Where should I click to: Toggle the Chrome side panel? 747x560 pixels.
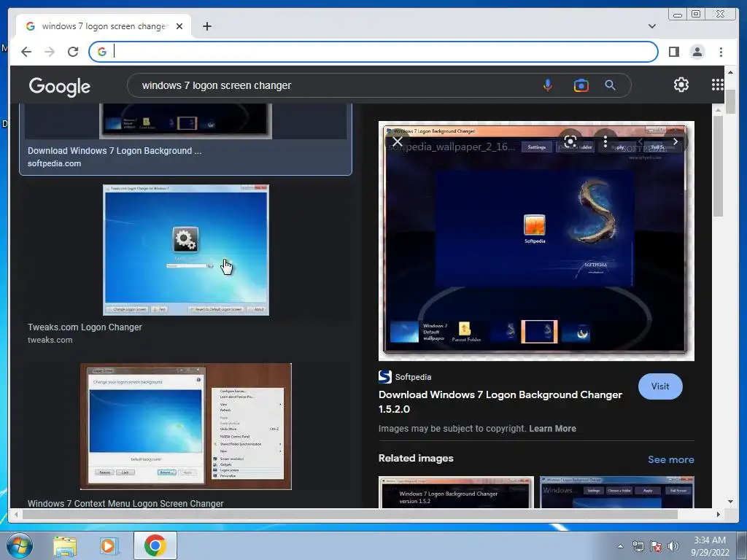click(x=673, y=52)
